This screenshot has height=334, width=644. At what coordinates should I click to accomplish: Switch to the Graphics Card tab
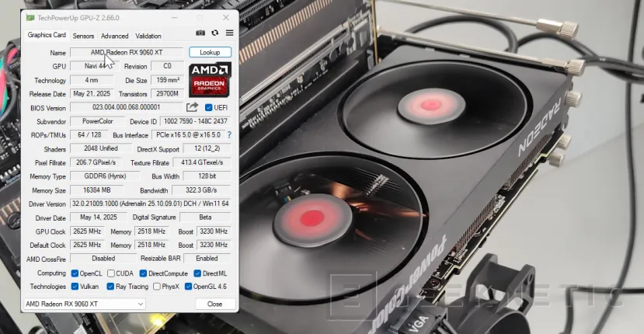[47, 35]
